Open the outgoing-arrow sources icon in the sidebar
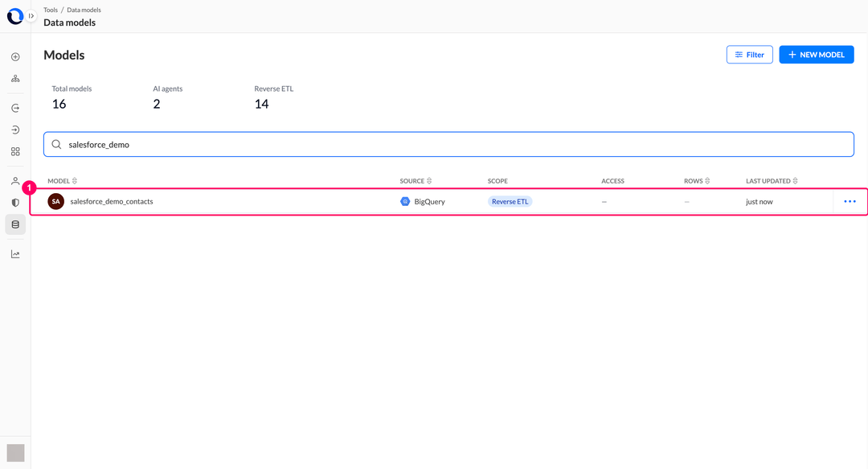 [15, 108]
